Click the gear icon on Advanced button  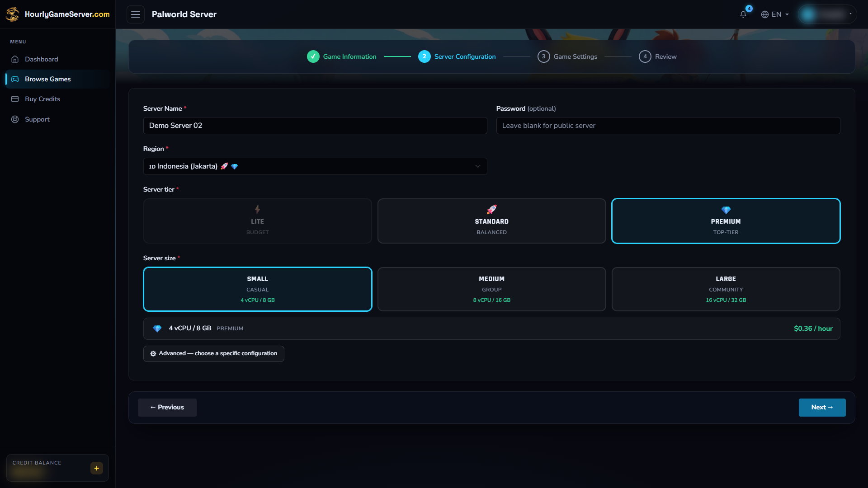point(153,354)
